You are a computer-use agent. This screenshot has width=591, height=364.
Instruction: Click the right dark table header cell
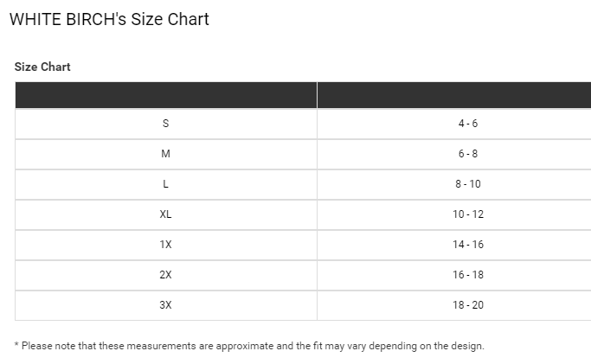(x=453, y=94)
